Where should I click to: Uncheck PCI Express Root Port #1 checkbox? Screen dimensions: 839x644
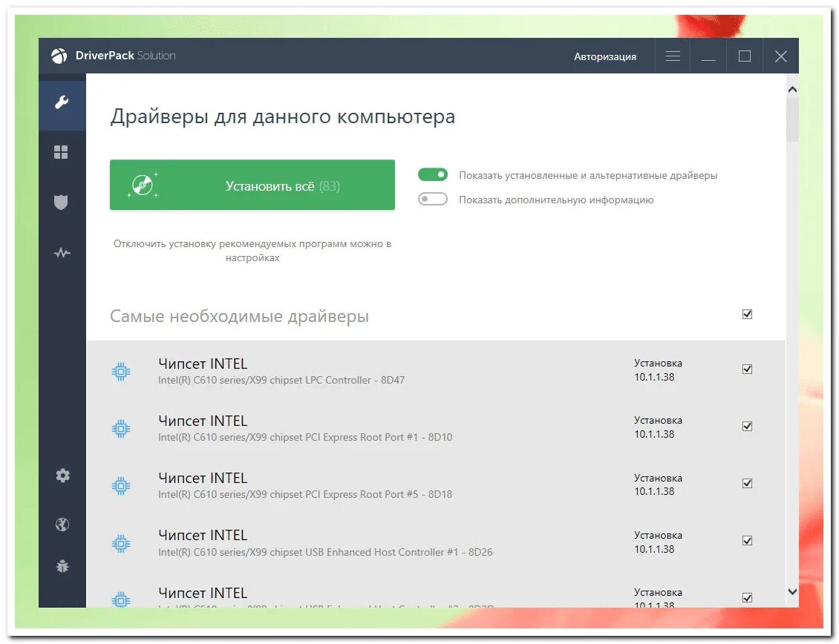747,427
